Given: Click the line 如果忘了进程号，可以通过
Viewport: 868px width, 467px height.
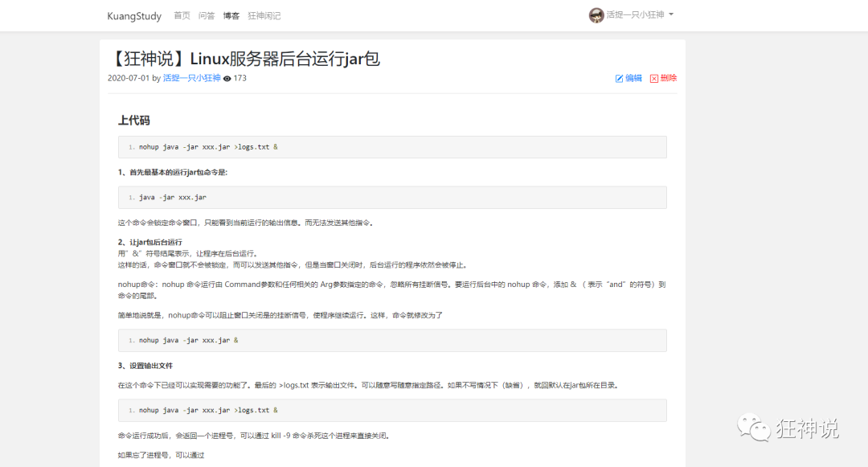Looking at the screenshot, I should [x=161, y=455].
